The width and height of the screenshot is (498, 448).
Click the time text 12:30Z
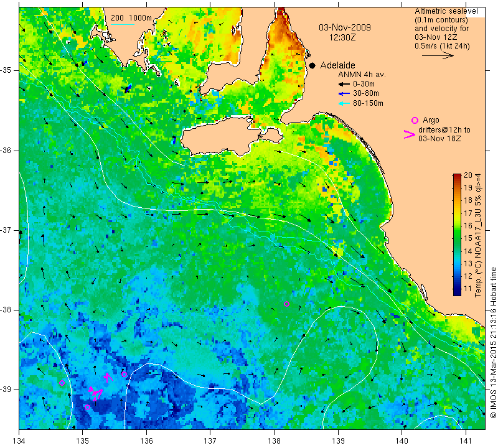(342, 37)
